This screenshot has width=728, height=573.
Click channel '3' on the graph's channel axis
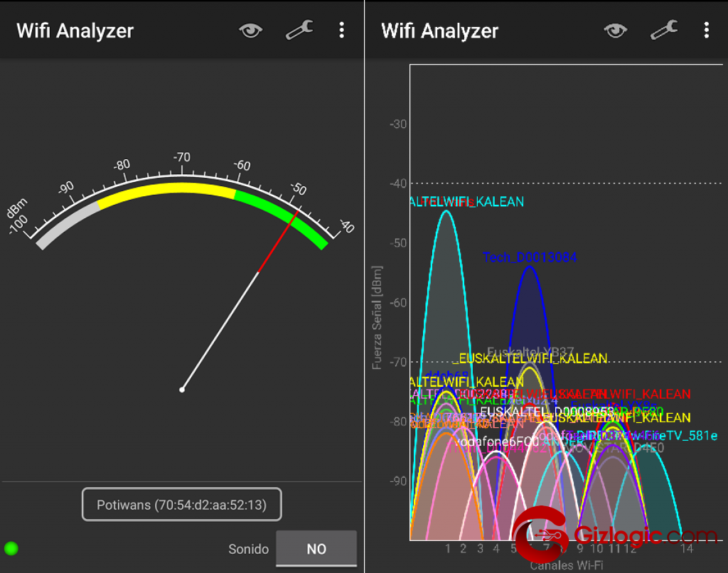(x=480, y=549)
